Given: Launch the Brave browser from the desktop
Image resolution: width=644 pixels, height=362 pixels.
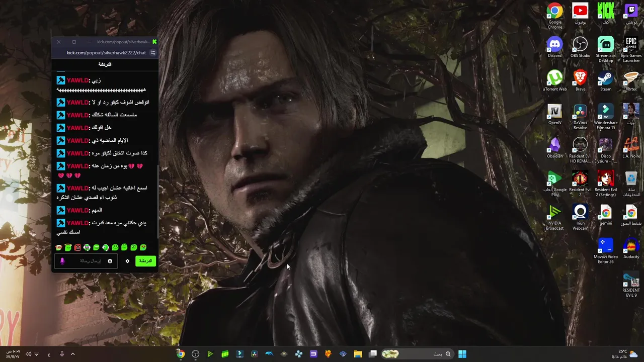Looking at the screenshot, I should (x=580, y=80).
